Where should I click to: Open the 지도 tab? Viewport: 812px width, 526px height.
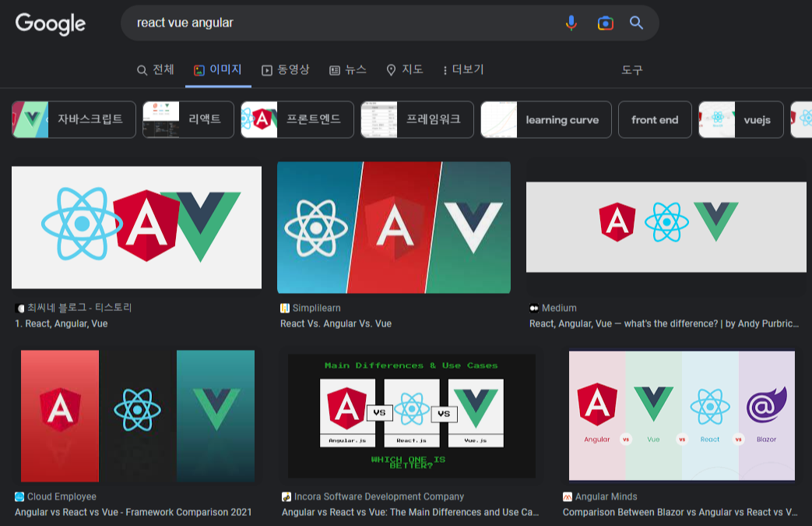(x=405, y=69)
